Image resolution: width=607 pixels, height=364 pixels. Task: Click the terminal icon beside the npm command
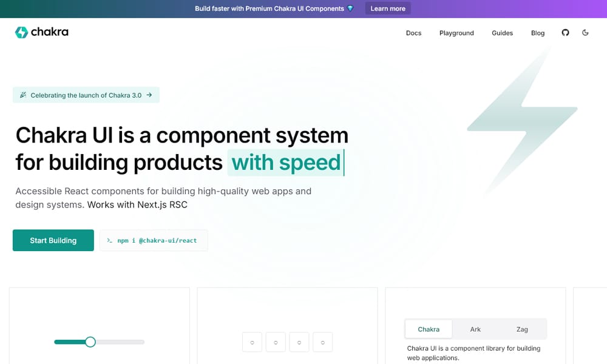(x=109, y=240)
